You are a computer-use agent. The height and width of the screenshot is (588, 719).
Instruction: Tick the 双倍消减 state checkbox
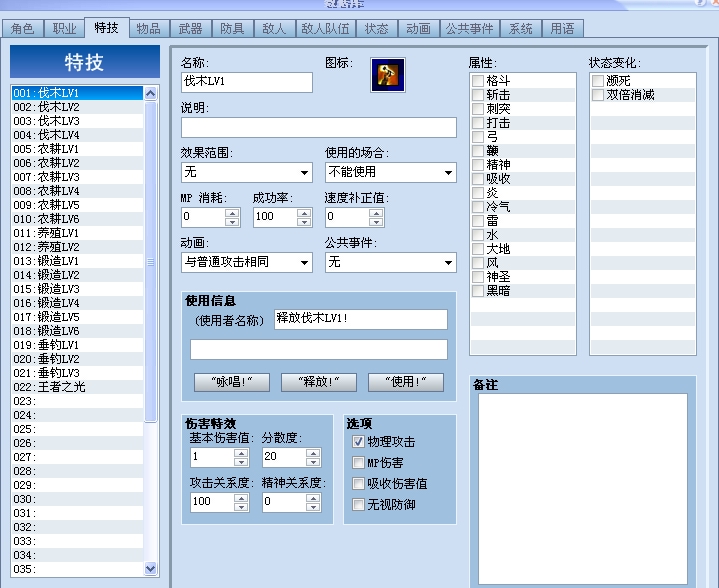(597, 95)
